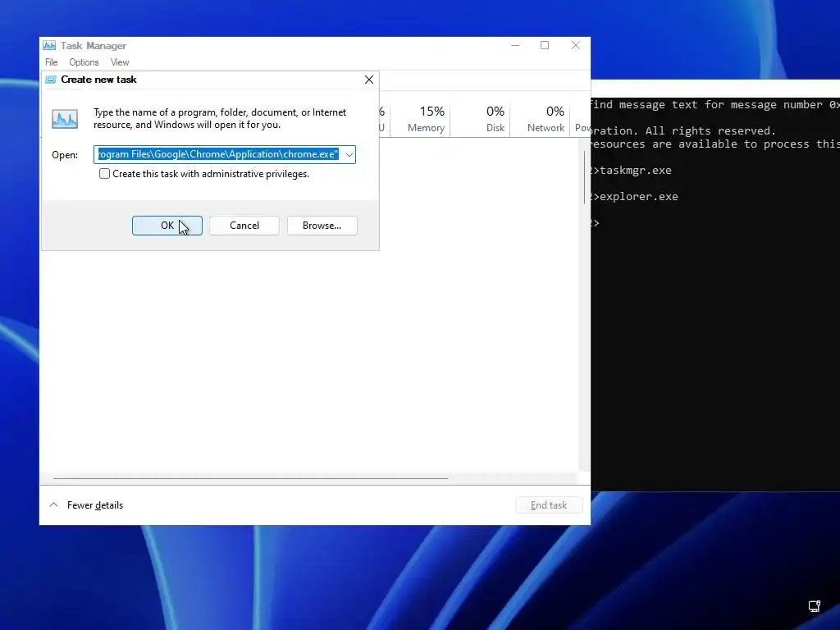Click the performance graph icon in dialog
840x630 pixels.
[65, 118]
